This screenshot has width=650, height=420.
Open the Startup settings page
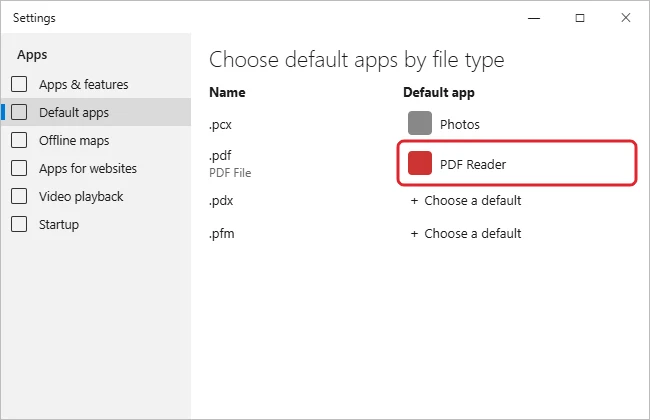point(96,224)
